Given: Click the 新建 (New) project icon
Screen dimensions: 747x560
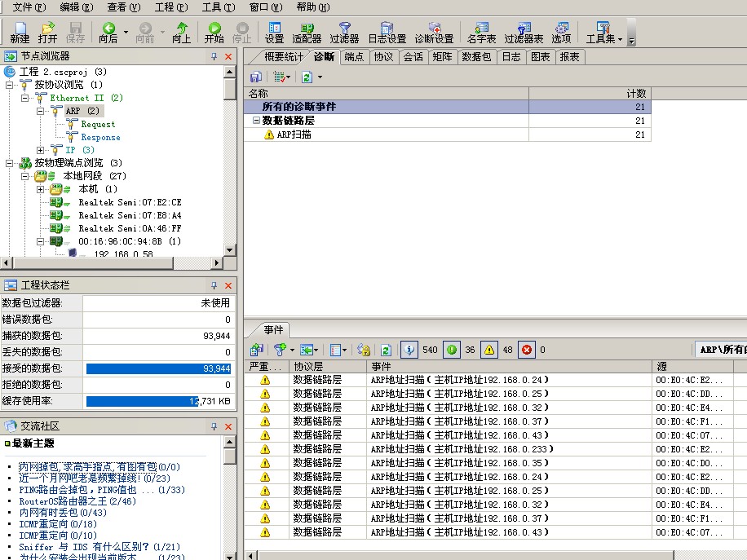Looking at the screenshot, I should 20,33.
